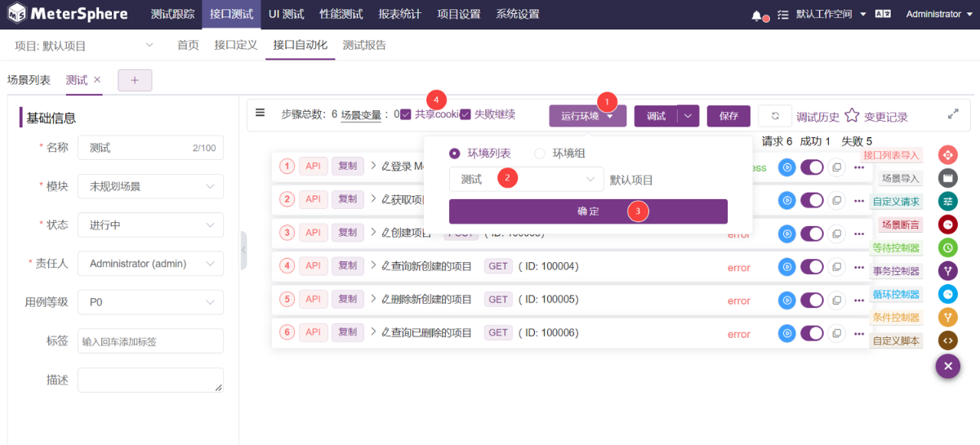Click the 自定义请求 teal round icon
The image size is (980, 445).
[947, 201]
